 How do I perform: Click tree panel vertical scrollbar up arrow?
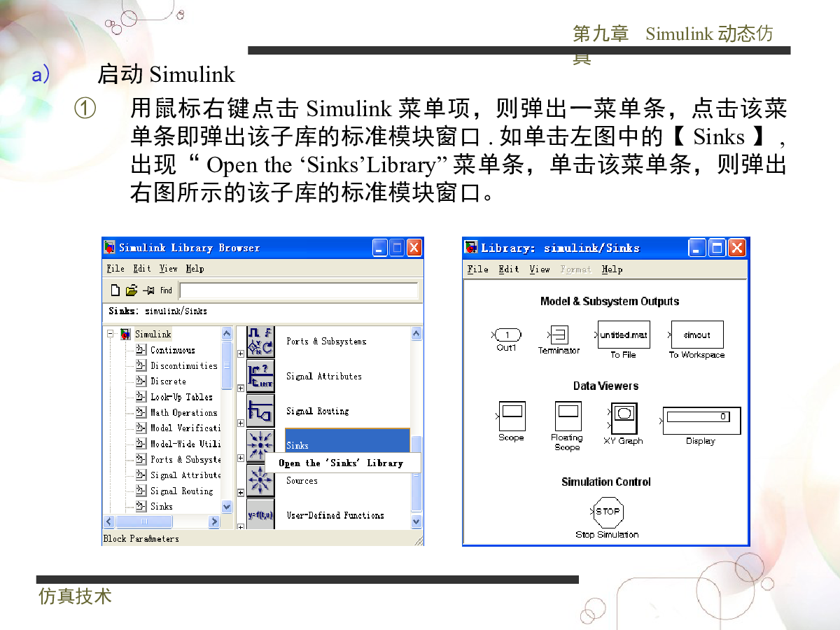(227, 334)
